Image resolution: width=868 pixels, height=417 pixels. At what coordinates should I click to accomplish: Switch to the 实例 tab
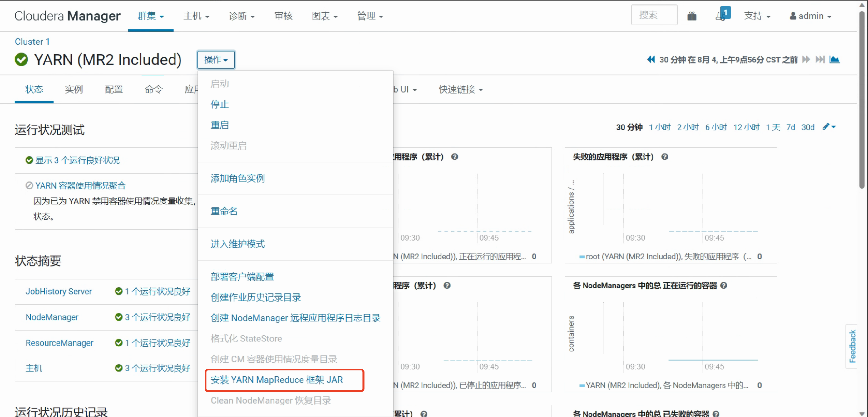coord(74,89)
